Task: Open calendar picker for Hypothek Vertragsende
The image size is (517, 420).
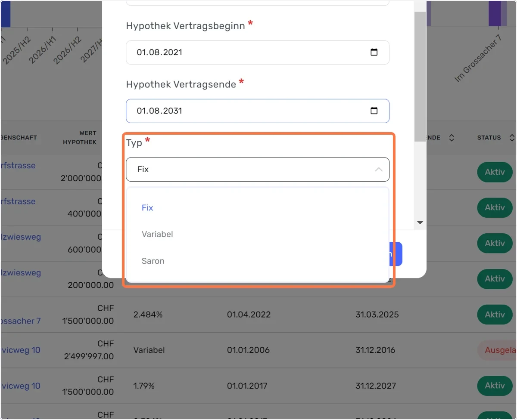Action: pyautogui.click(x=374, y=111)
